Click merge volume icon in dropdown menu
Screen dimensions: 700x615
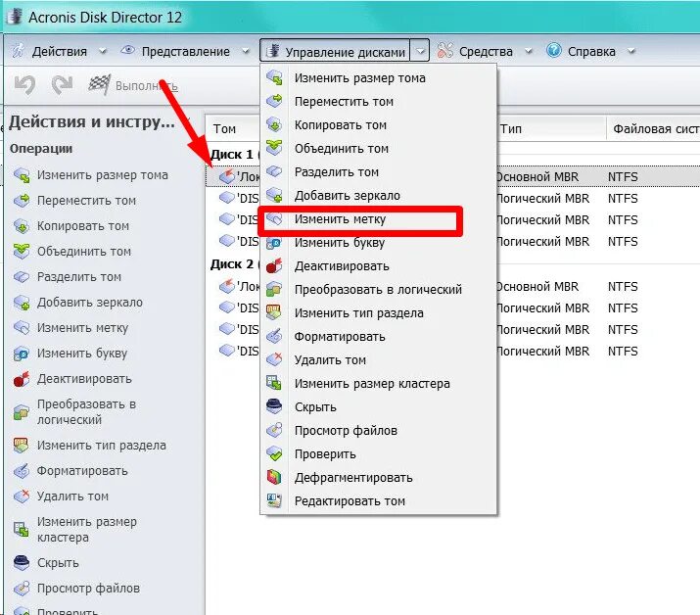tap(274, 148)
